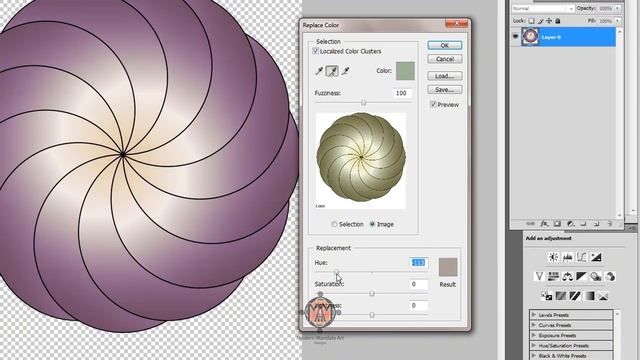
Task: Expand Curves Presets
Action: click(533, 325)
